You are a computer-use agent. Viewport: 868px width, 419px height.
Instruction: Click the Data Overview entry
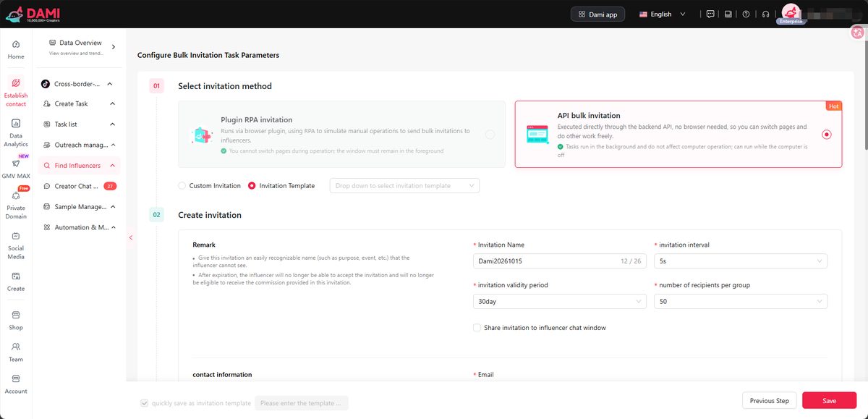[x=80, y=47]
